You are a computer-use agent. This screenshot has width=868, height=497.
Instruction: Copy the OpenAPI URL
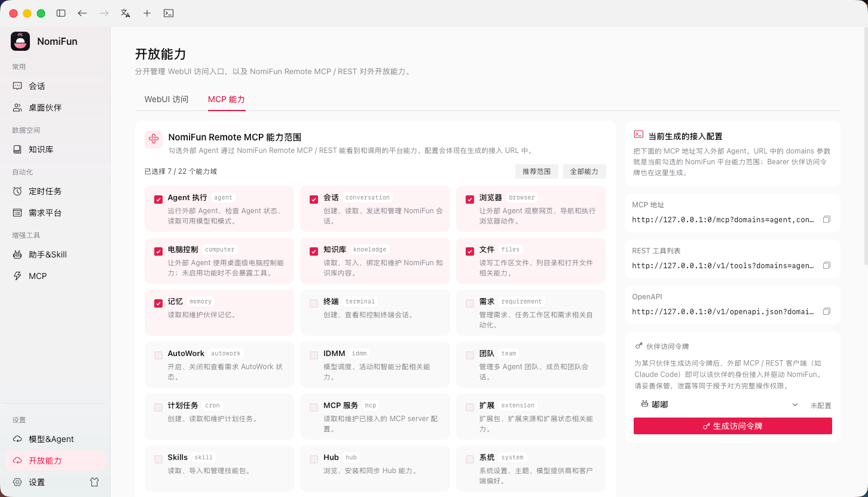(827, 311)
